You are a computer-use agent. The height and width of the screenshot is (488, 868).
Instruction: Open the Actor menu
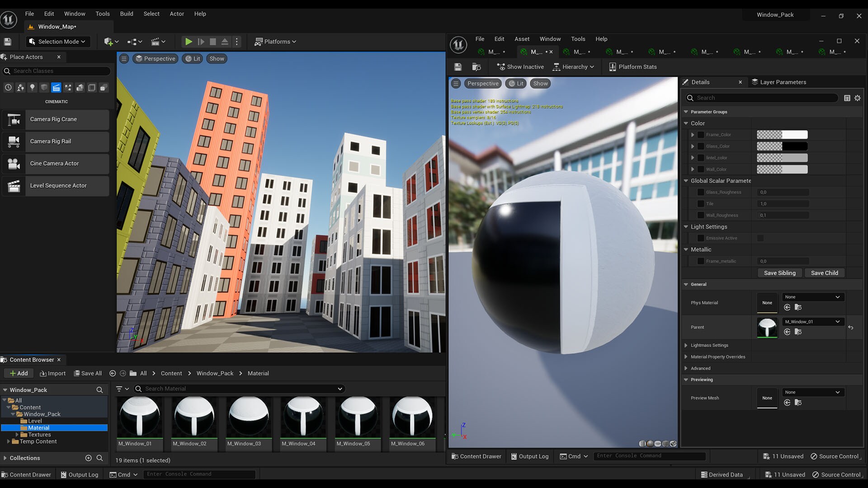pos(177,14)
